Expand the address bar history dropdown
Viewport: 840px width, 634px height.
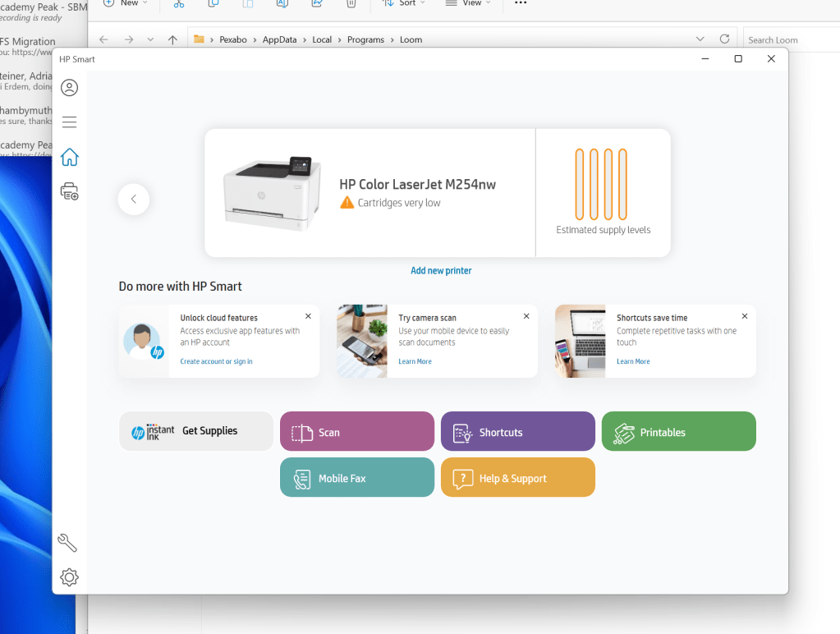click(x=700, y=39)
